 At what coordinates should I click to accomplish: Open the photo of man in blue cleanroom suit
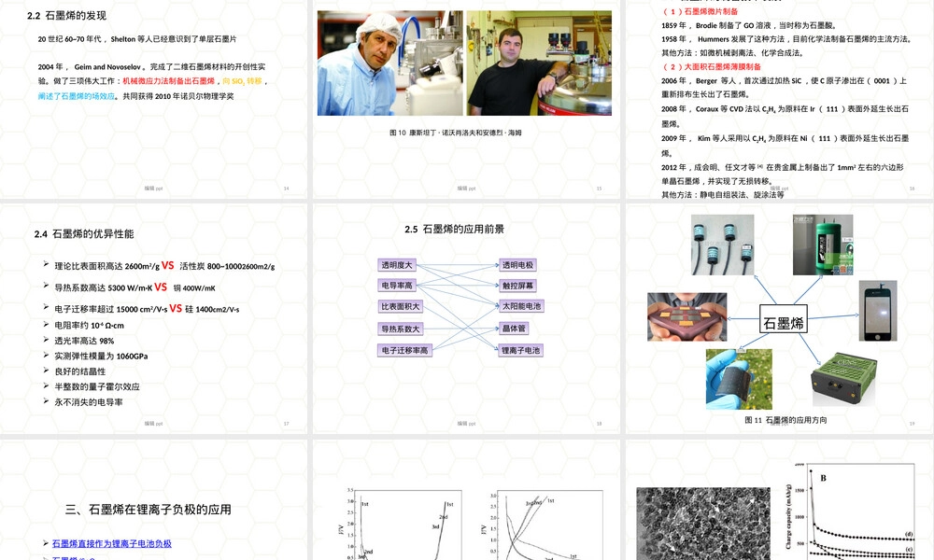[390, 63]
